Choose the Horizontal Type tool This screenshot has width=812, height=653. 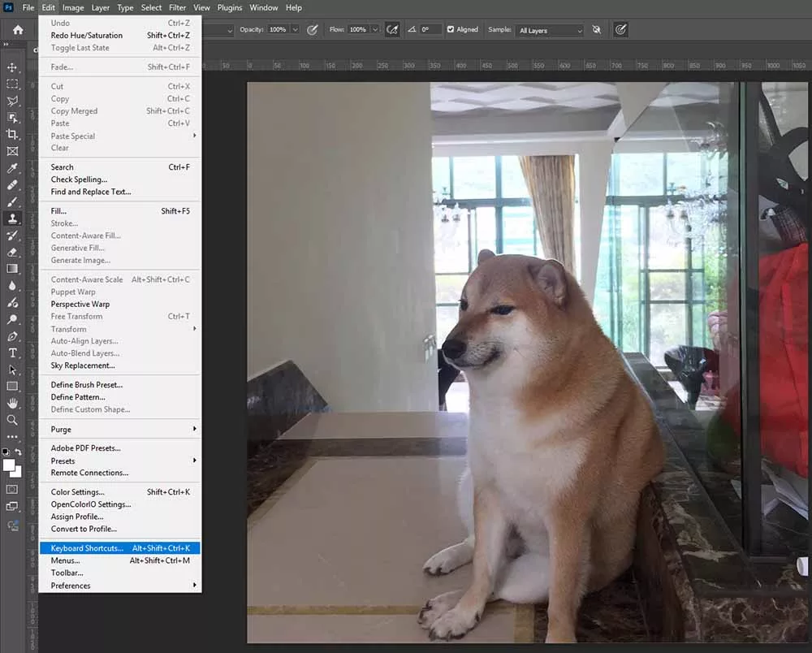(x=12, y=352)
